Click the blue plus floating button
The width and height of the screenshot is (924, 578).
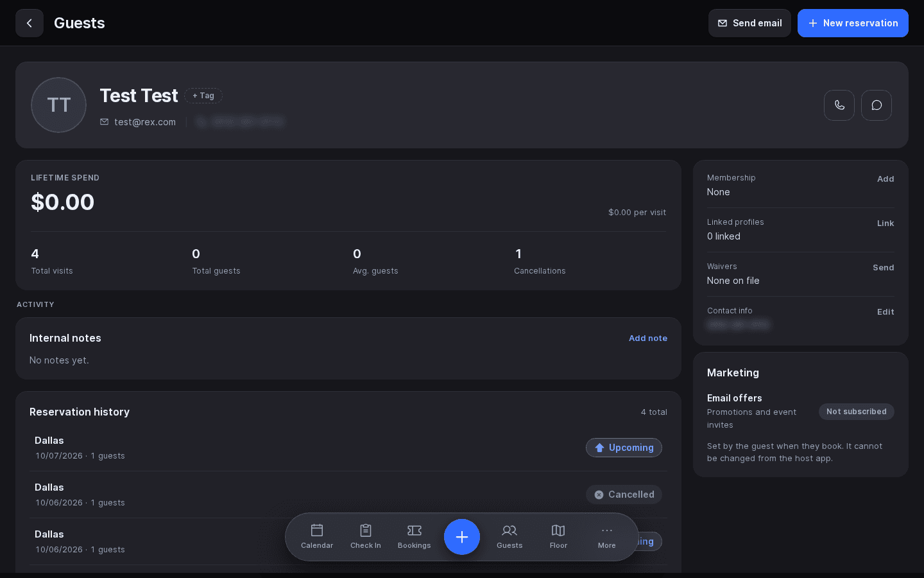(x=462, y=537)
